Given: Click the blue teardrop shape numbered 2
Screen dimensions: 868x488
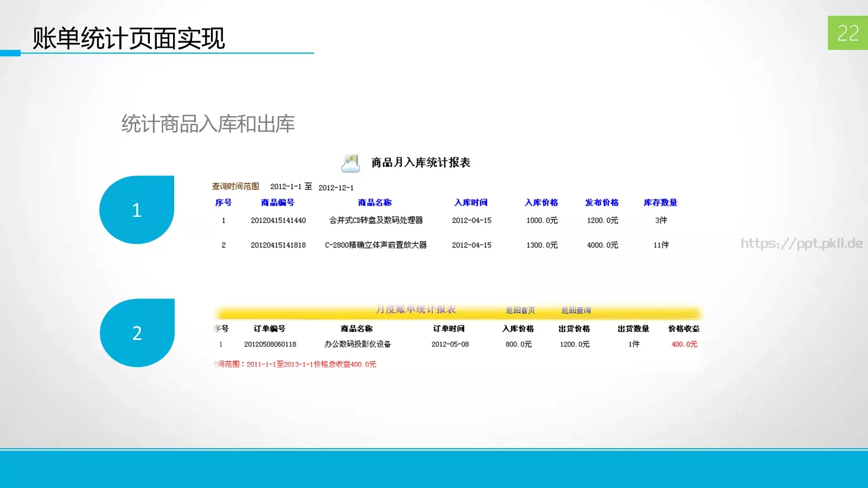Looking at the screenshot, I should click(x=137, y=333).
